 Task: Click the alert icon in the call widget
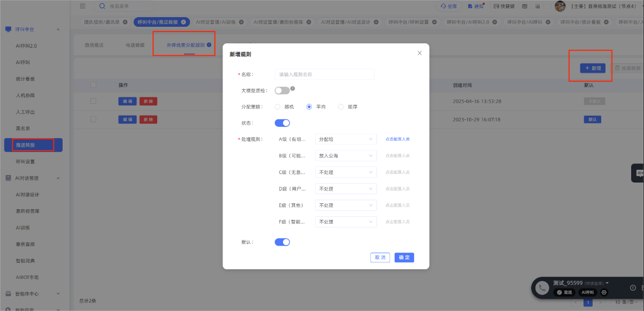tap(632, 287)
